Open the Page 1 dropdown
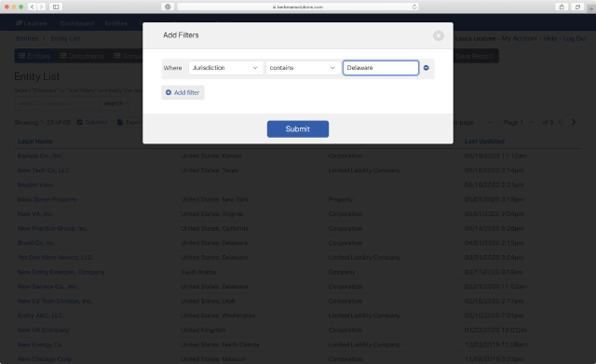 click(519, 122)
